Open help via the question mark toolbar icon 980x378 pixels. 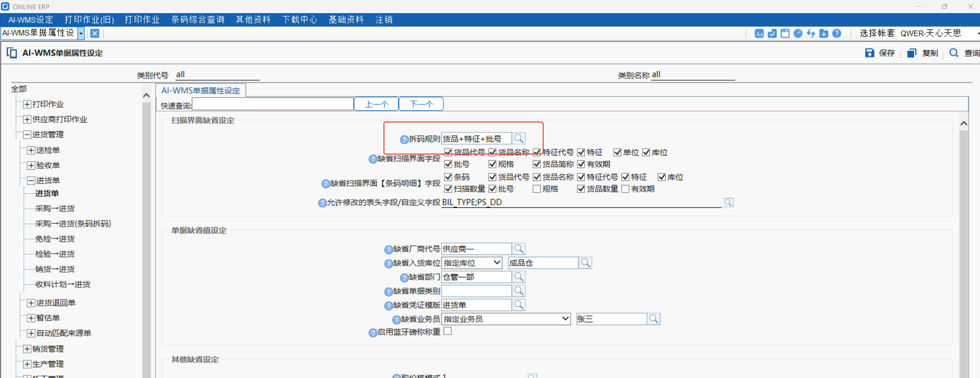point(836,33)
